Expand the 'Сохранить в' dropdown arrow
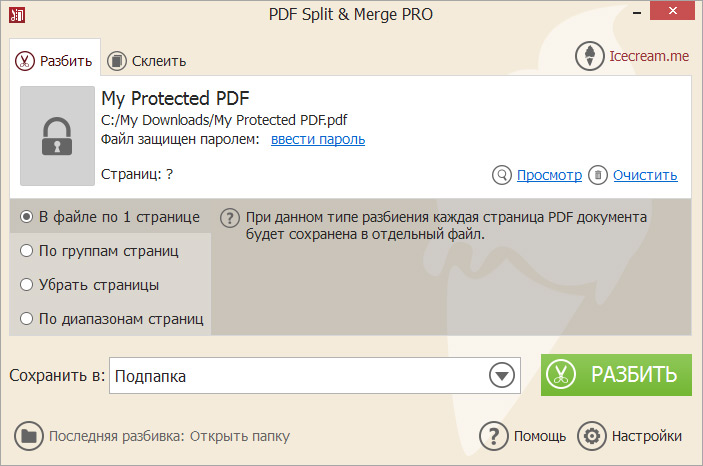Viewport: 703px width, 466px height. (x=502, y=375)
